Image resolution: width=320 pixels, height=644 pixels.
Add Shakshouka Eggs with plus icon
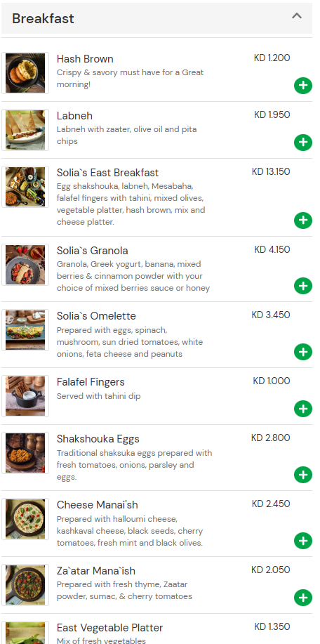point(302,475)
